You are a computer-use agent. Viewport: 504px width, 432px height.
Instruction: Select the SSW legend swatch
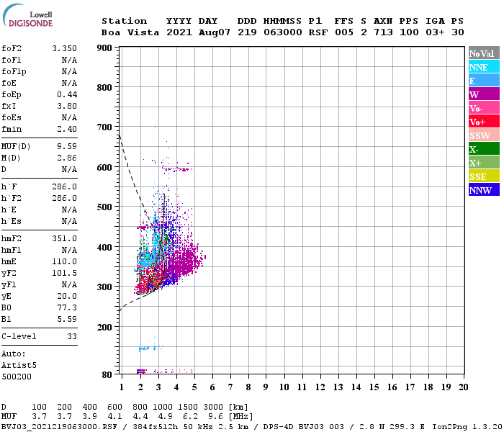(484, 135)
